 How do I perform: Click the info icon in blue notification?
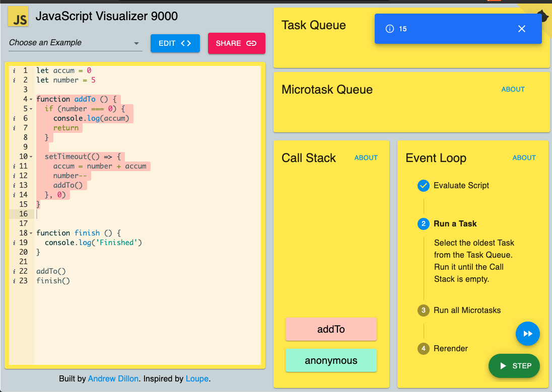coord(390,29)
